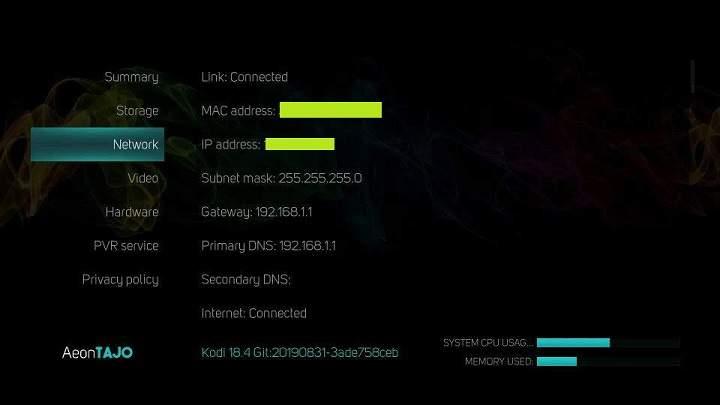Switch to the Hardware section
The width and height of the screenshot is (720, 405).
[x=132, y=212]
